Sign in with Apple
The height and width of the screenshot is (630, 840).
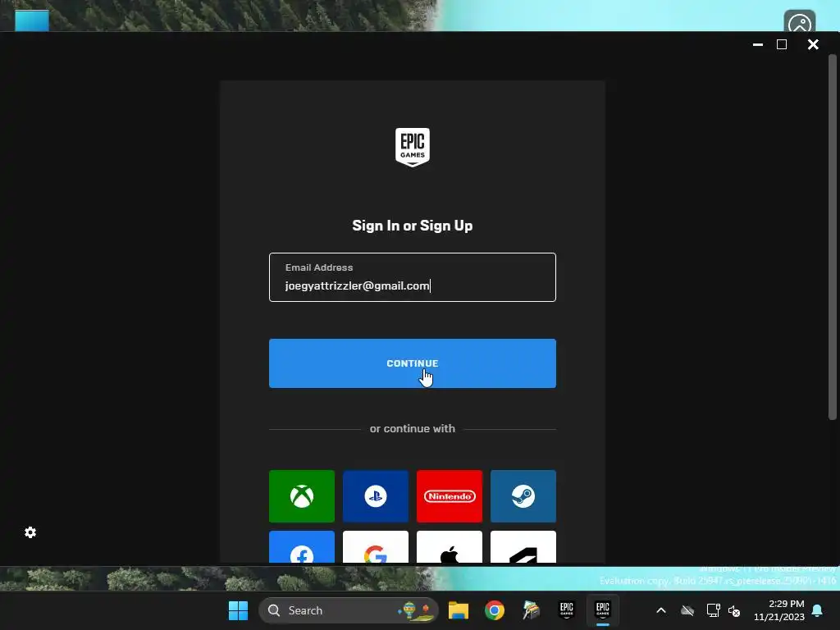coord(450,547)
